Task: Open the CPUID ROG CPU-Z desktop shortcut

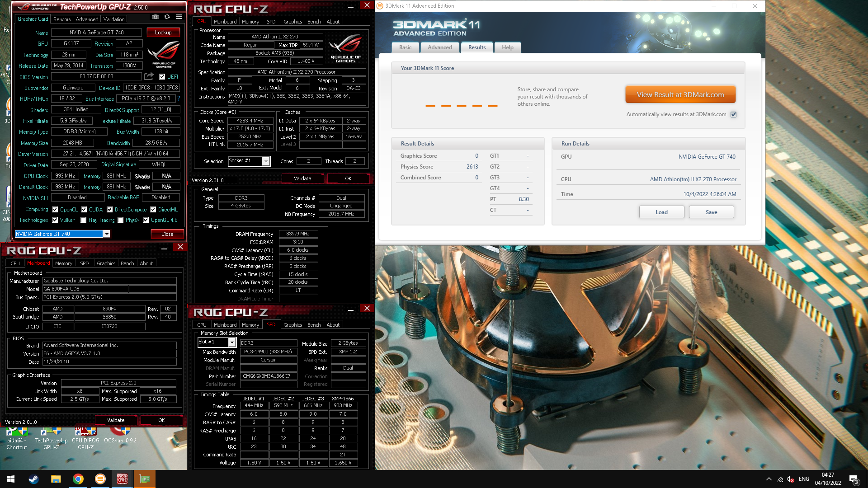Action: click(x=85, y=437)
